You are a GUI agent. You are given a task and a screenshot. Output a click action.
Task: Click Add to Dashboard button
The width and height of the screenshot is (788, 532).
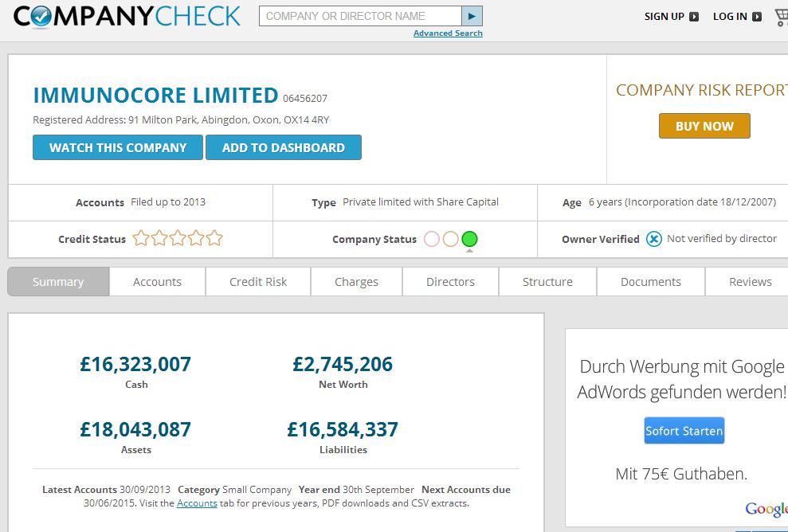[x=284, y=147]
